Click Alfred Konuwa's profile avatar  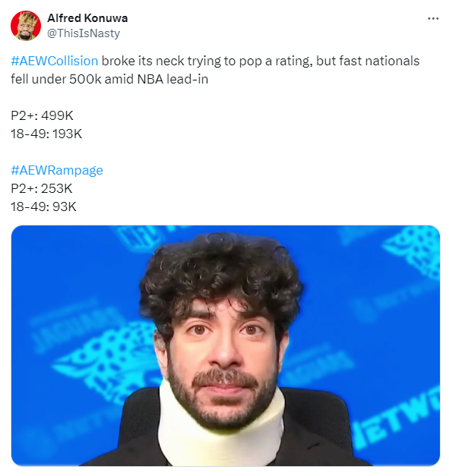pyautogui.click(x=26, y=26)
